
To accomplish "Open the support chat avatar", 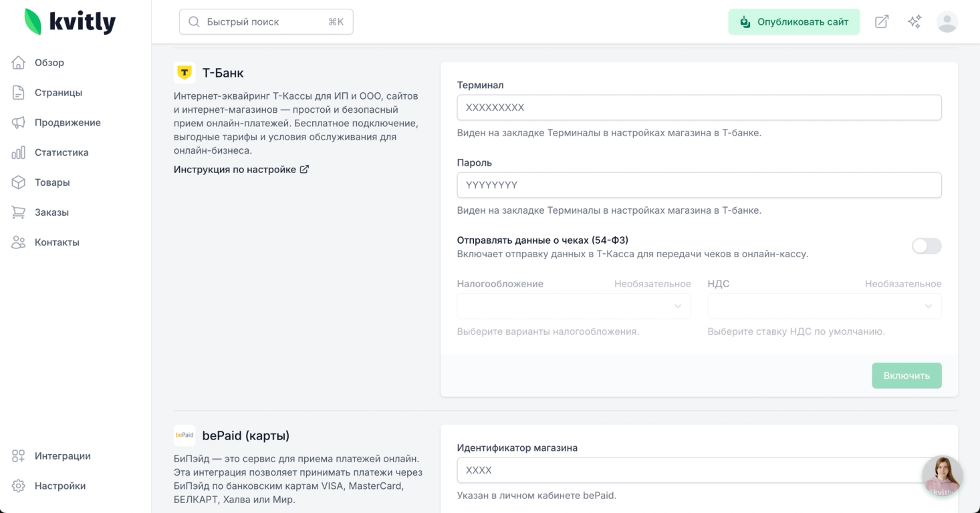I will click(x=943, y=476).
